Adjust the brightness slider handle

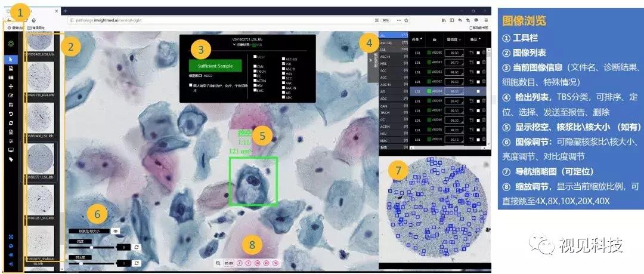pyautogui.click(x=91, y=247)
